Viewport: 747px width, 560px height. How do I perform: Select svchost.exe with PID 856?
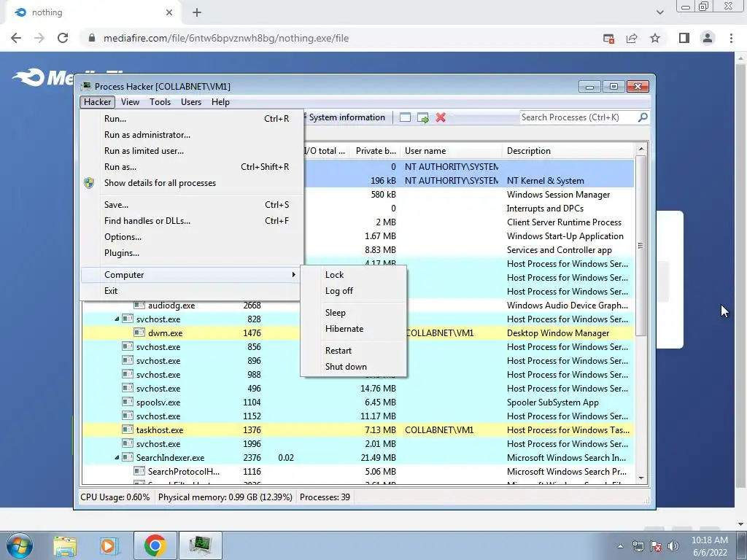358,346
